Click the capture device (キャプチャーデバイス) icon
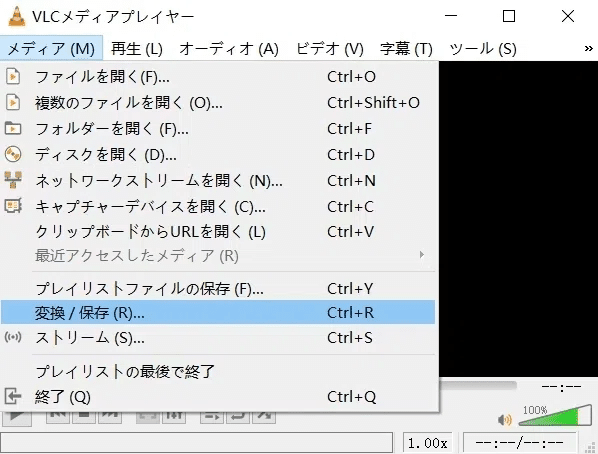 [13, 206]
